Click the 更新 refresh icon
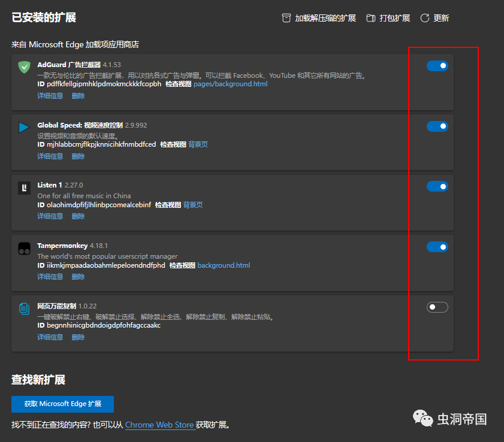The height and width of the screenshot is (442, 504). pos(425,18)
